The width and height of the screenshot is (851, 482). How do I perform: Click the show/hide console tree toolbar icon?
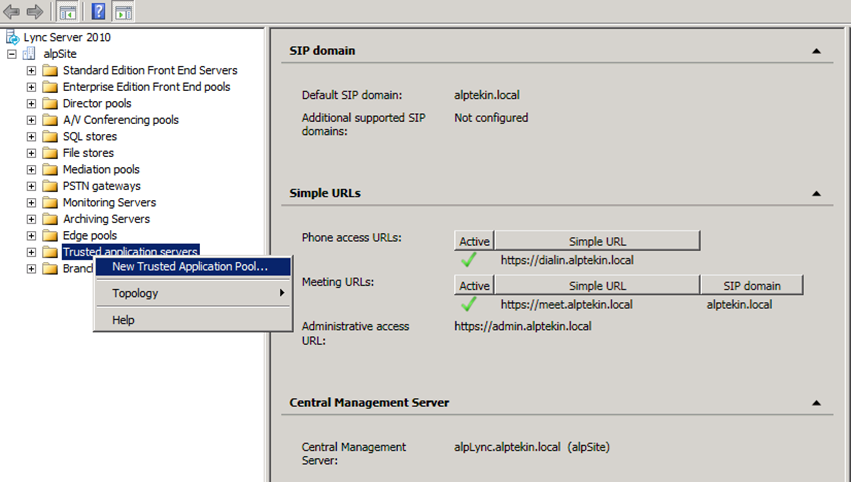pos(67,11)
